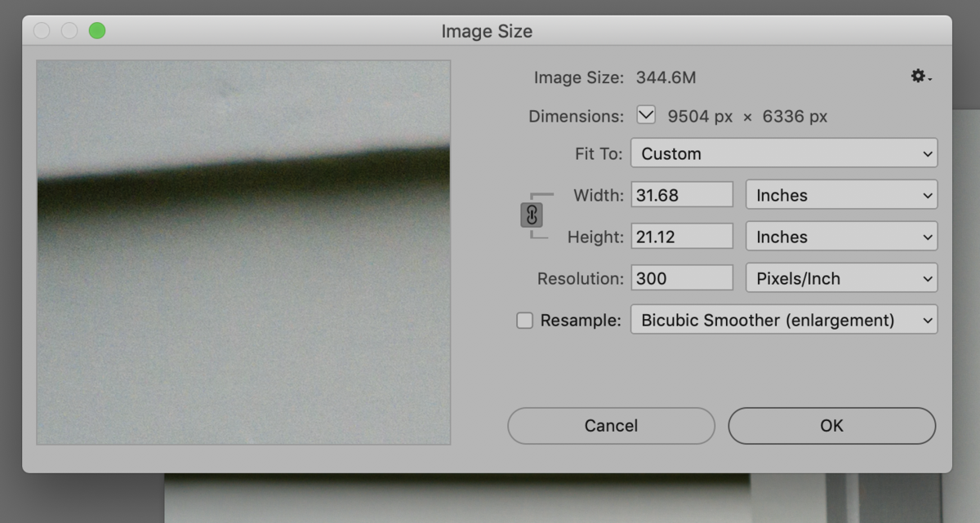Click the 344.6M image size value
This screenshot has width=980, height=523.
666,78
